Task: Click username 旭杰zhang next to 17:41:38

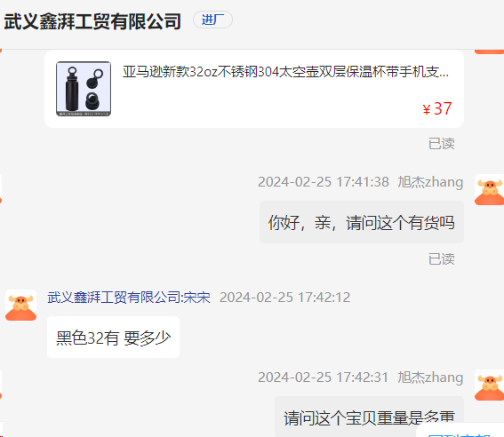Action: click(x=430, y=182)
